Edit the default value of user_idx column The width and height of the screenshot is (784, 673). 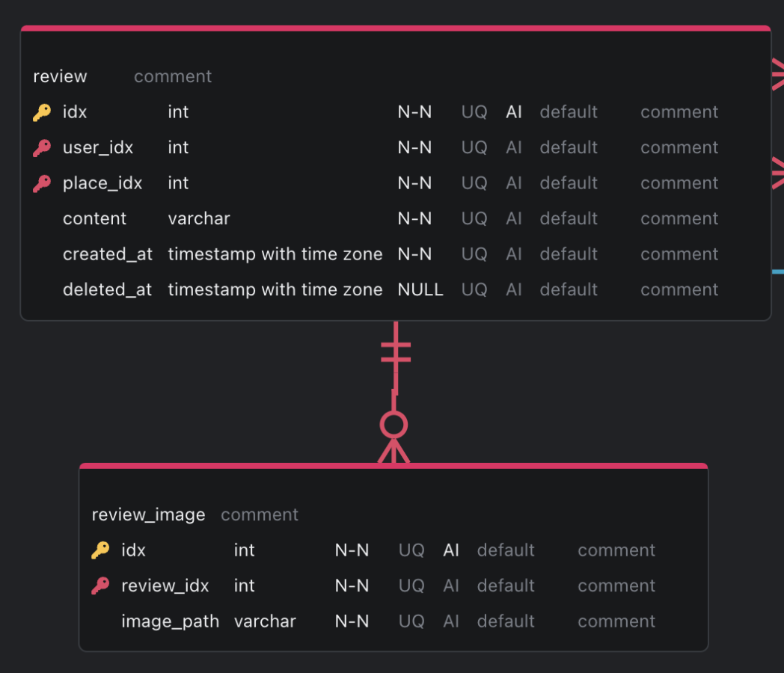pyautogui.click(x=569, y=147)
